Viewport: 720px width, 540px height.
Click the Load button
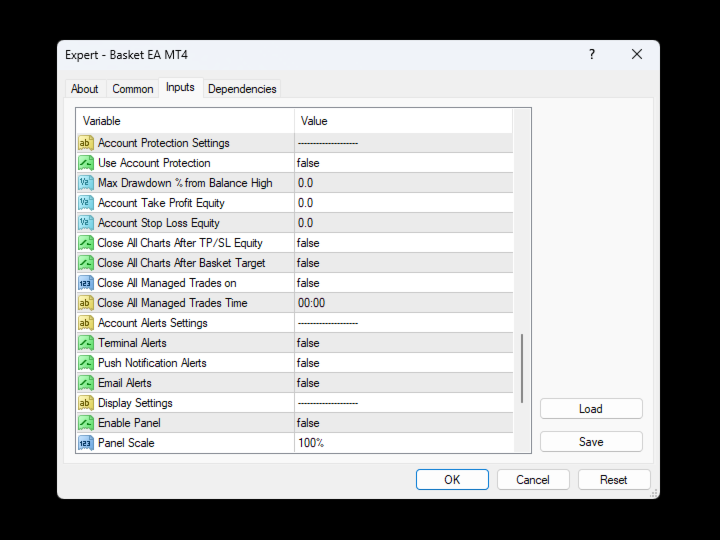point(591,409)
